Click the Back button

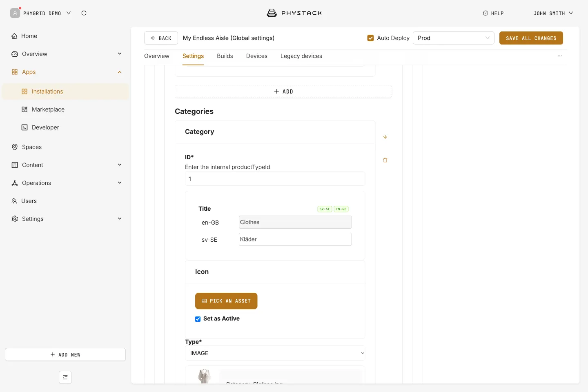click(x=161, y=38)
